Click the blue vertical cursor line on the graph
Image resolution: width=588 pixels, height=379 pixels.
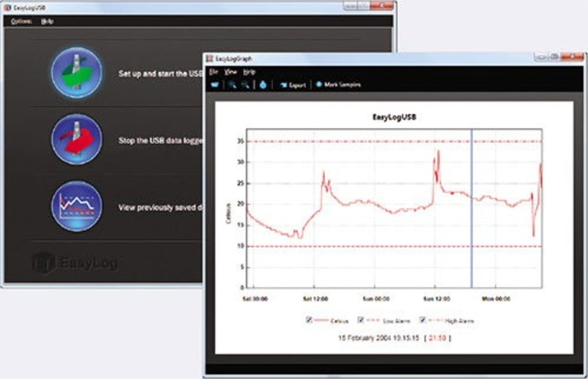pyautogui.click(x=471, y=208)
